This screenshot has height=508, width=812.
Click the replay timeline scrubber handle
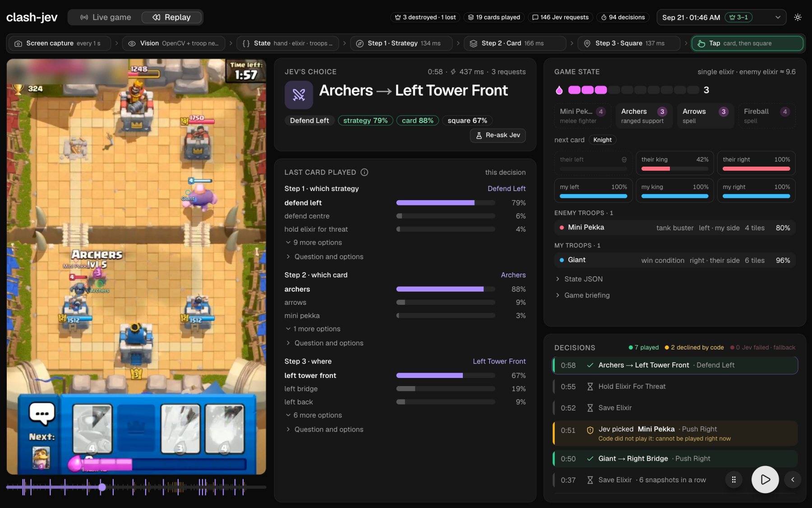click(102, 487)
